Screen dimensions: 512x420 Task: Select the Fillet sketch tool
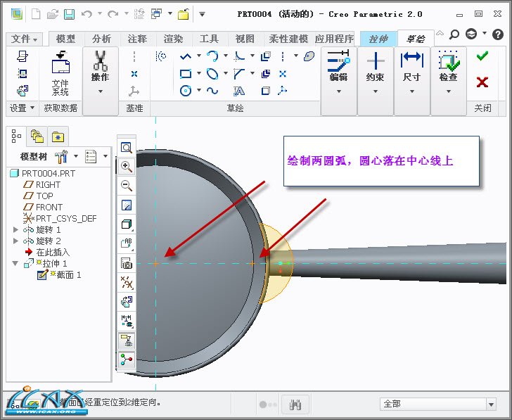point(239,56)
